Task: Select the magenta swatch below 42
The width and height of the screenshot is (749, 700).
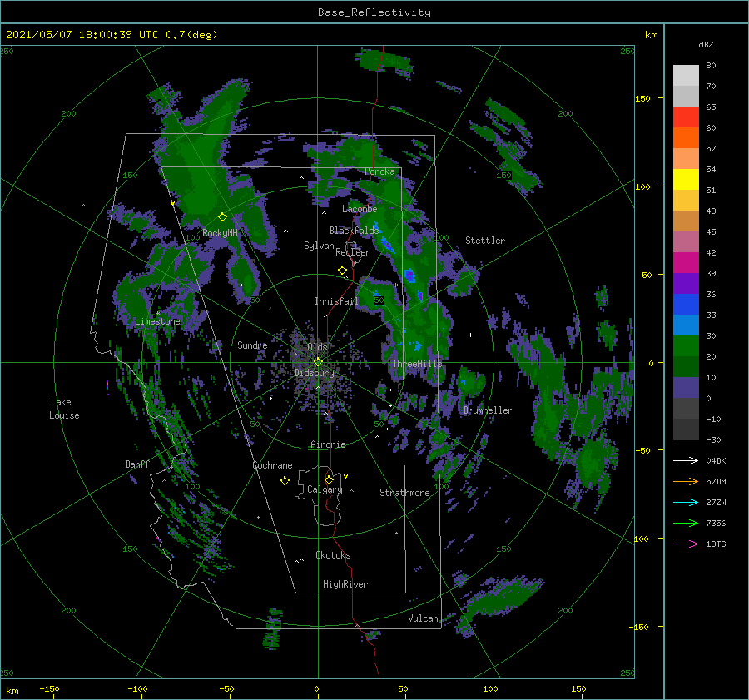Action: coord(686,262)
